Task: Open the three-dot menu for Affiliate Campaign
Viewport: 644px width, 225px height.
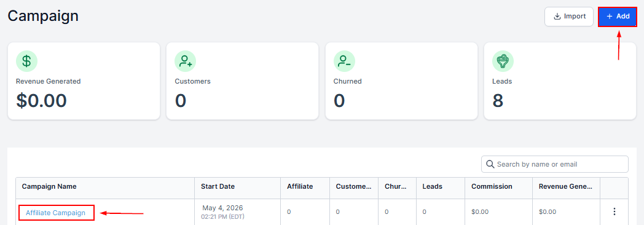Action: point(615,211)
